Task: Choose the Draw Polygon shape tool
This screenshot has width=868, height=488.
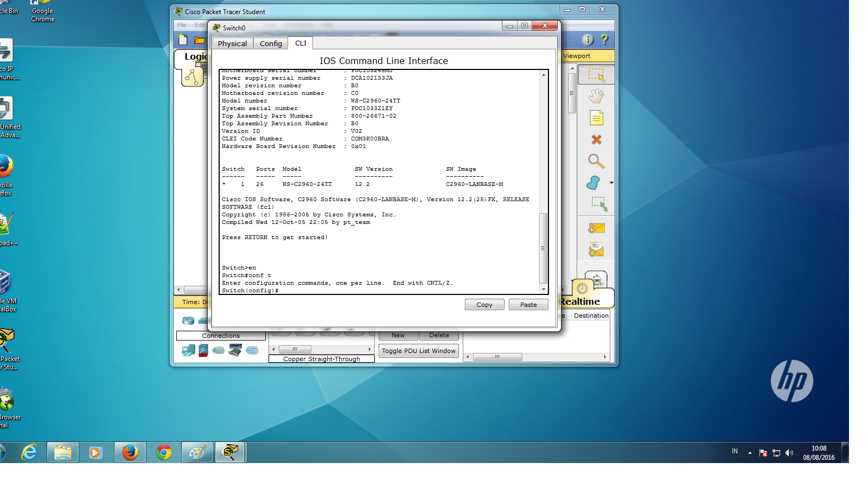Action: click(593, 183)
